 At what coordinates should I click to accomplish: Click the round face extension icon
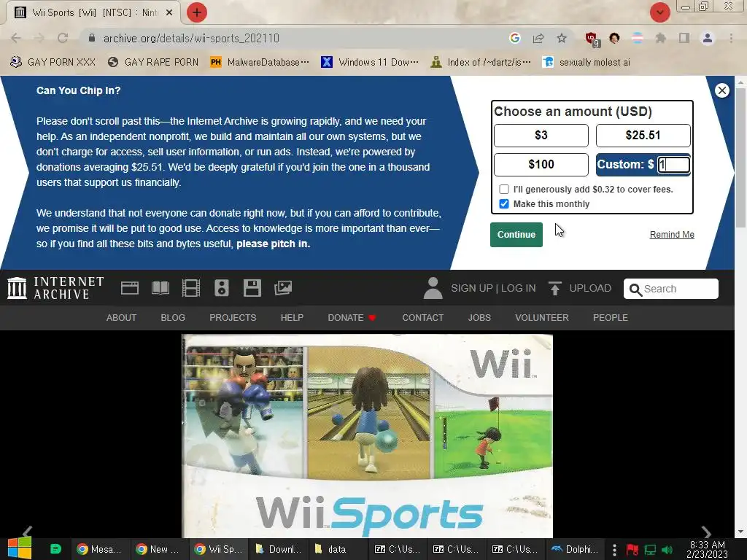coord(614,38)
